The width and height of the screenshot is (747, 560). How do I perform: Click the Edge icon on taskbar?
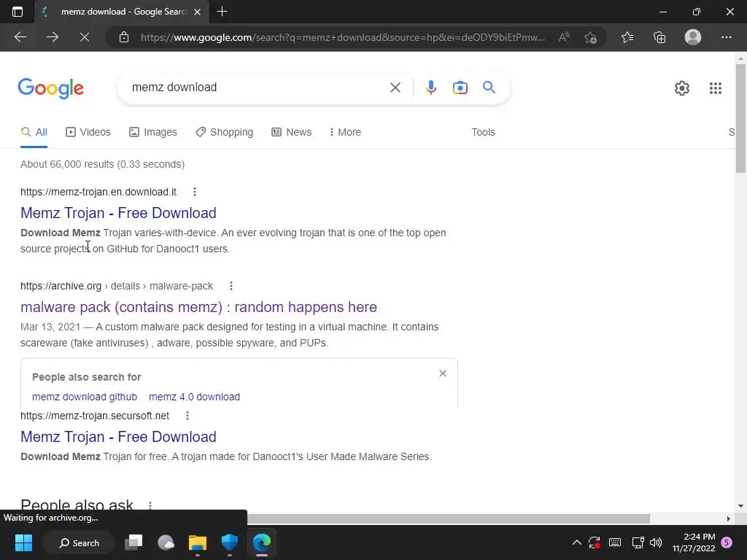click(262, 542)
